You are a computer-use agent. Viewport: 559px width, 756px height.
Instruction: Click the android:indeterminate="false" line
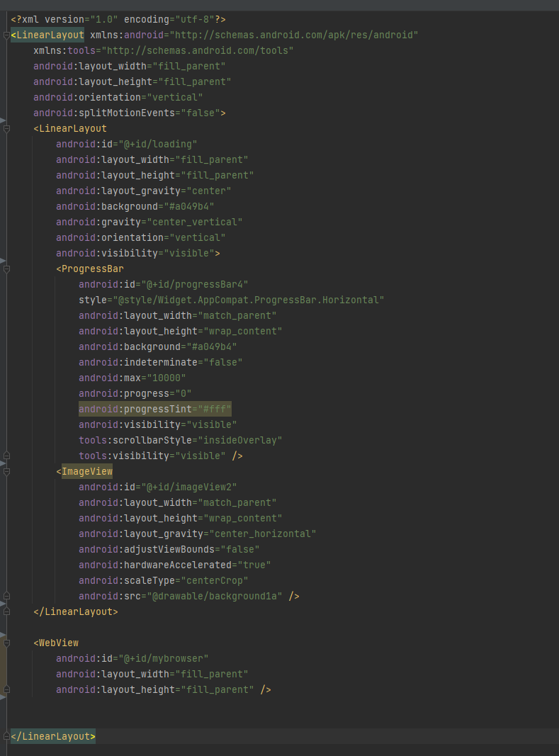point(161,362)
